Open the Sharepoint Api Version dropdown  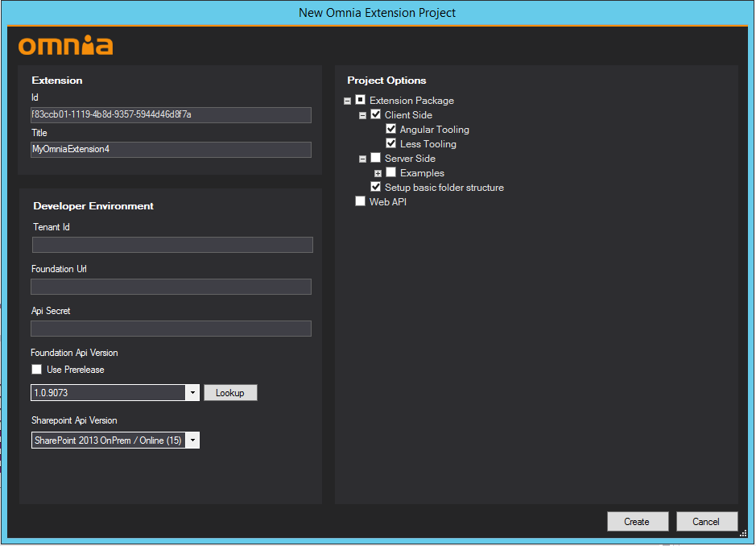click(192, 440)
